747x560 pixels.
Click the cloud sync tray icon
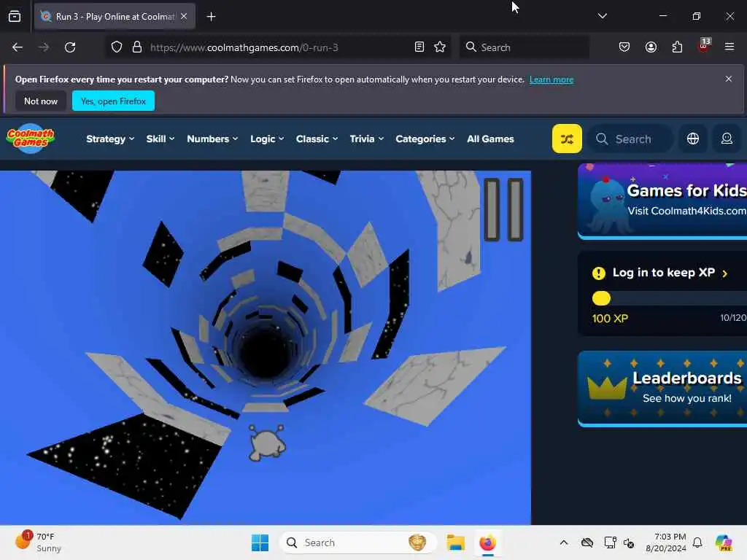587,542
